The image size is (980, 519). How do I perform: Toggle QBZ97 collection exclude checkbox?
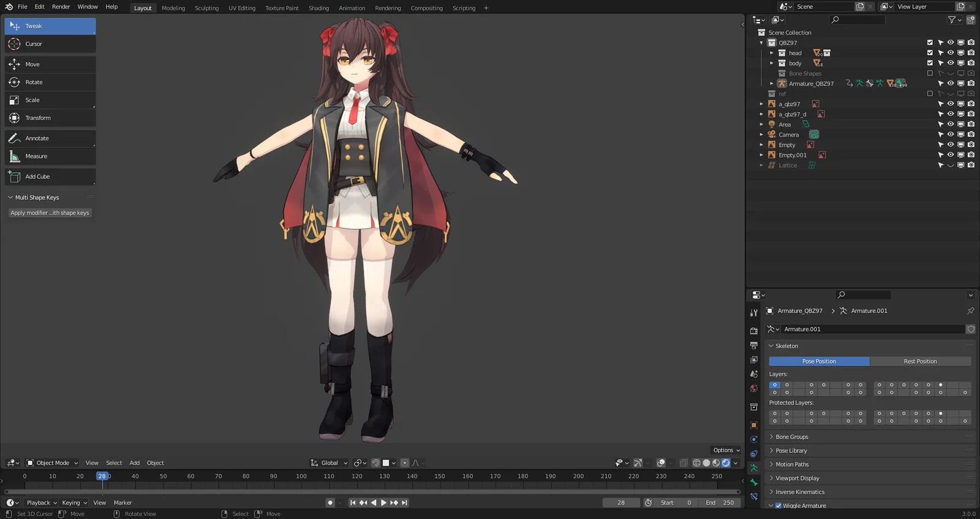[930, 43]
